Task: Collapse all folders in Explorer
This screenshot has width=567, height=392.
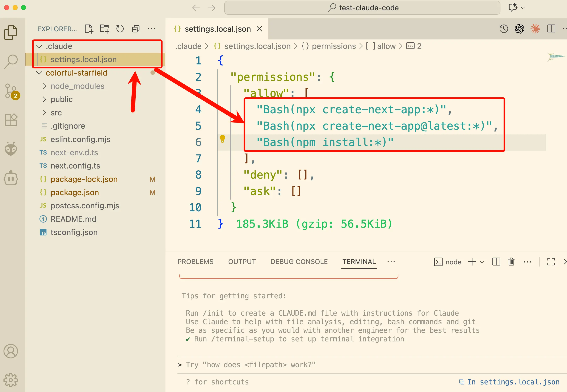Action: pos(136,29)
